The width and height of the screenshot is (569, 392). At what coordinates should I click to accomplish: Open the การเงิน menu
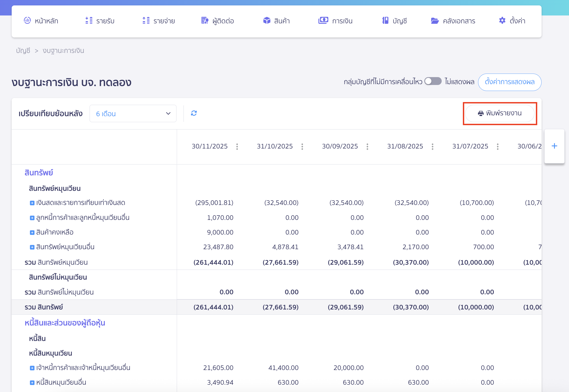[336, 21]
